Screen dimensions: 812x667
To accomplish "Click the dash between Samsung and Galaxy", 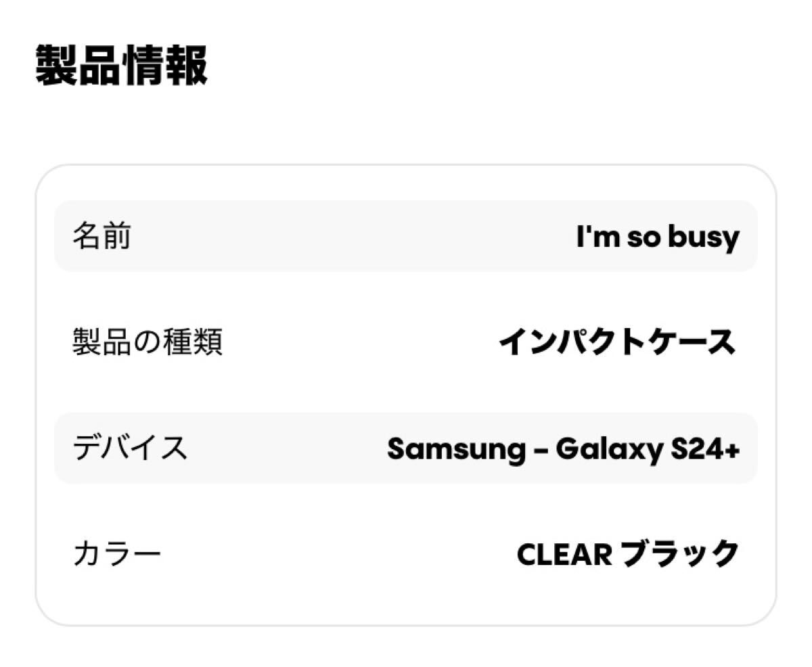I will 540,449.
